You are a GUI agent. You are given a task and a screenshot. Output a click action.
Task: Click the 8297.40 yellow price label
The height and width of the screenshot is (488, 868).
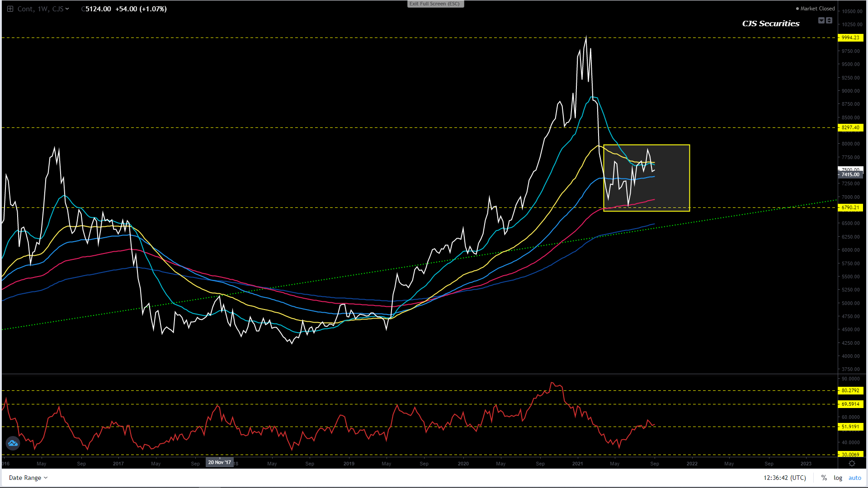coord(850,127)
